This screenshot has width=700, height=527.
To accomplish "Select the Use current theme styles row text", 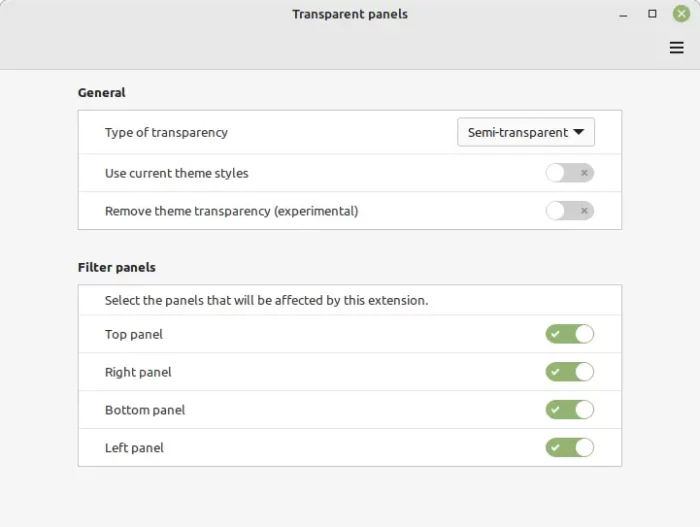I will tap(176, 173).
